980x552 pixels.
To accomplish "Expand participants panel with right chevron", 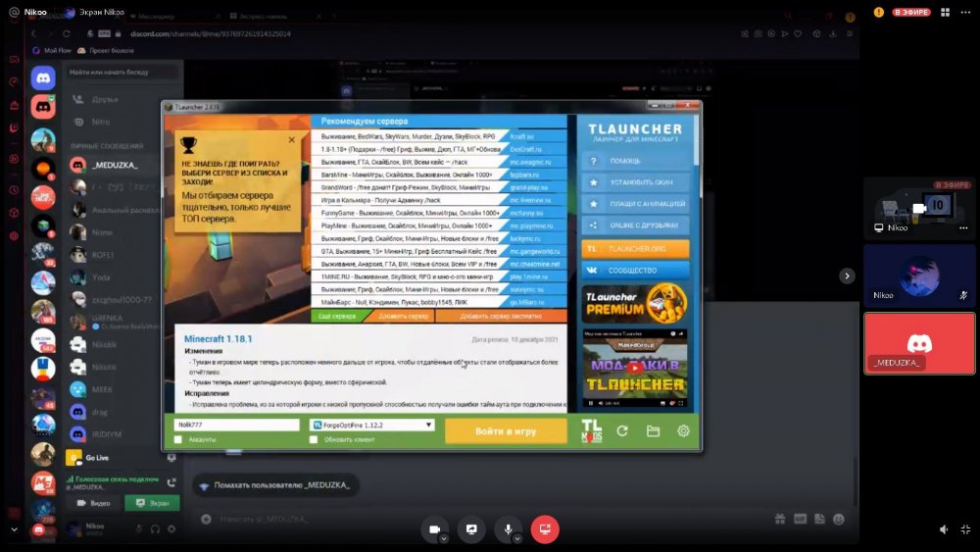I will [847, 276].
